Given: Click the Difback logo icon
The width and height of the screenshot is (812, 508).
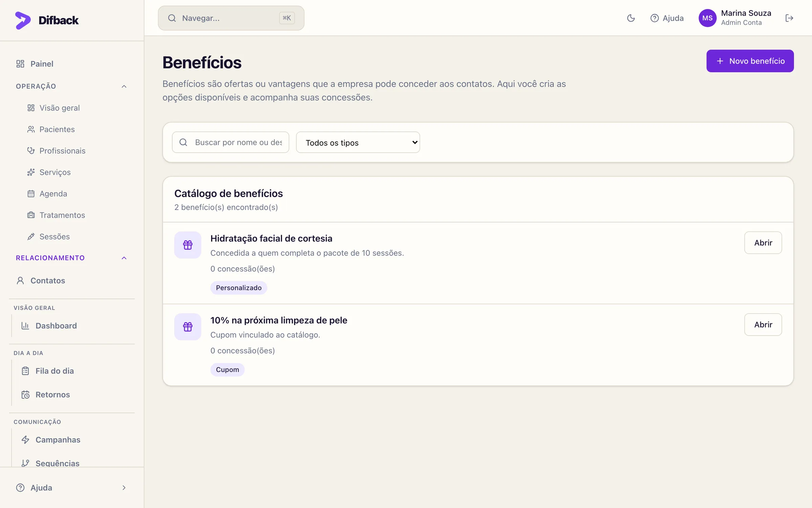Looking at the screenshot, I should tap(23, 20).
